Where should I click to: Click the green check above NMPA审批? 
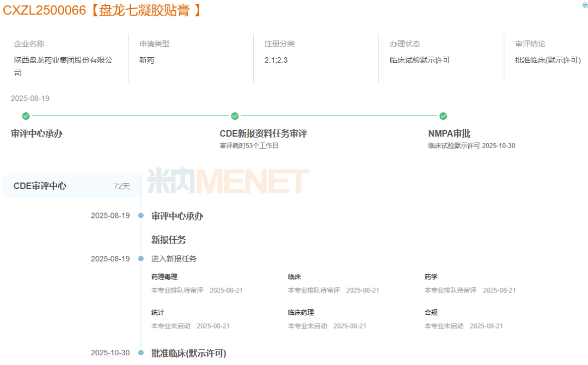[x=443, y=116]
